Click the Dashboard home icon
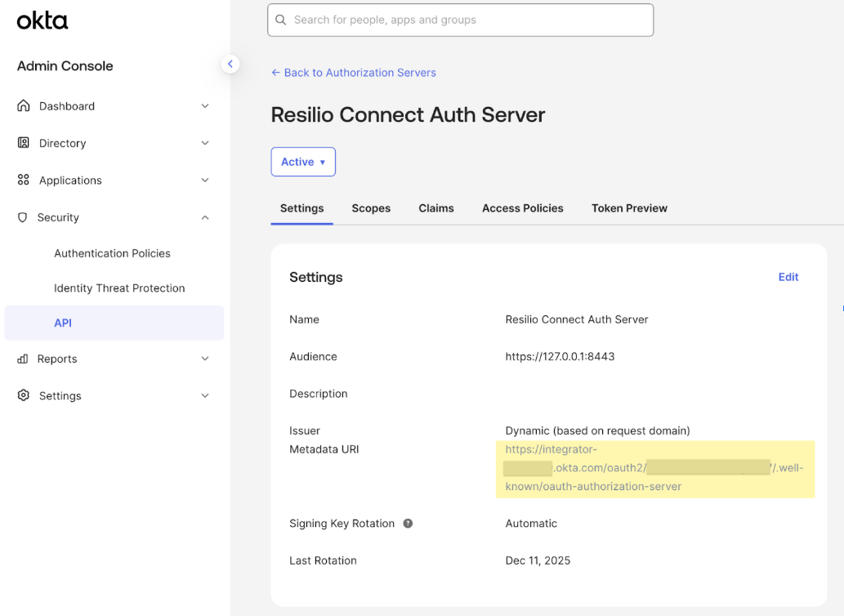The height and width of the screenshot is (616, 844). tap(24, 106)
